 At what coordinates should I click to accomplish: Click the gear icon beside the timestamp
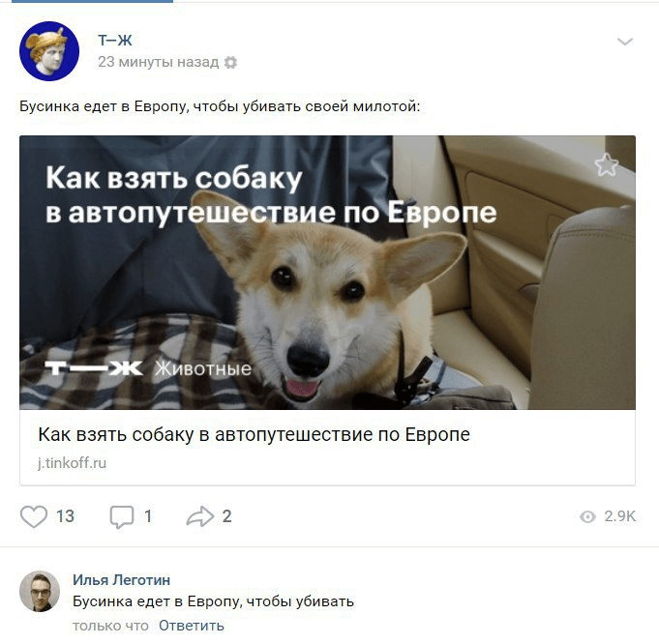[230, 63]
